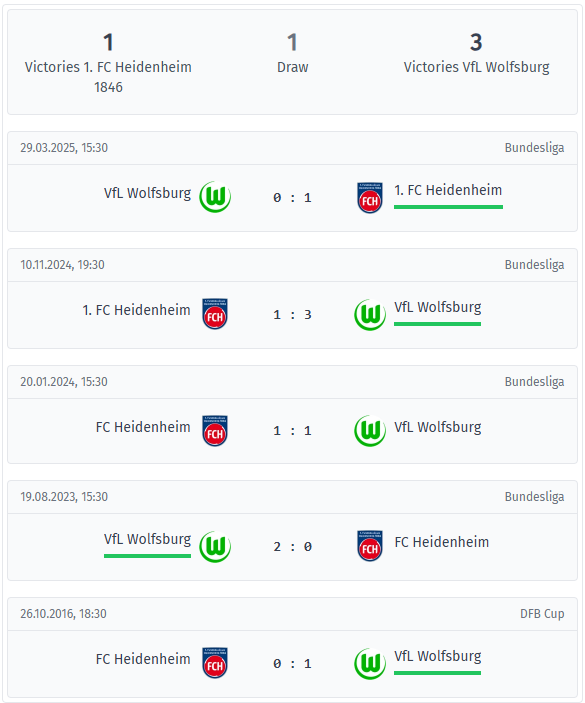Open the 0 : 1 DFB Cup score
Image resolution: width=585 pixels, height=703 pixels.
(x=292, y=664)
